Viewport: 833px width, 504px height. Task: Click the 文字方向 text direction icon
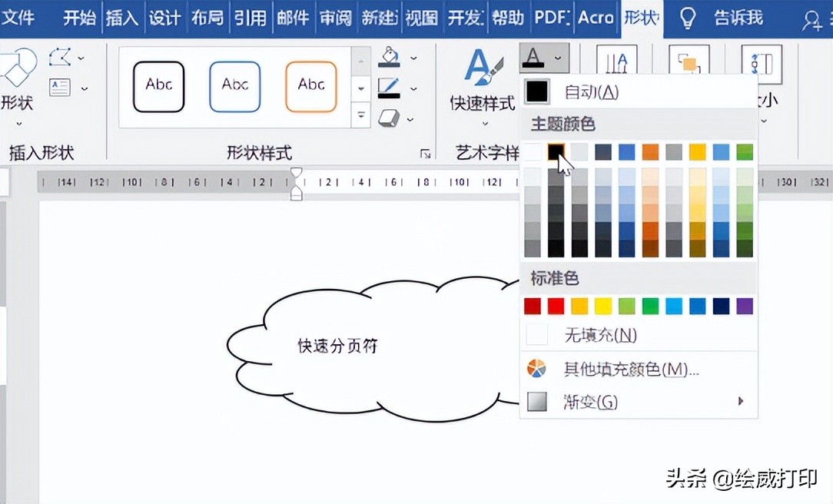[x=616, y=61]
